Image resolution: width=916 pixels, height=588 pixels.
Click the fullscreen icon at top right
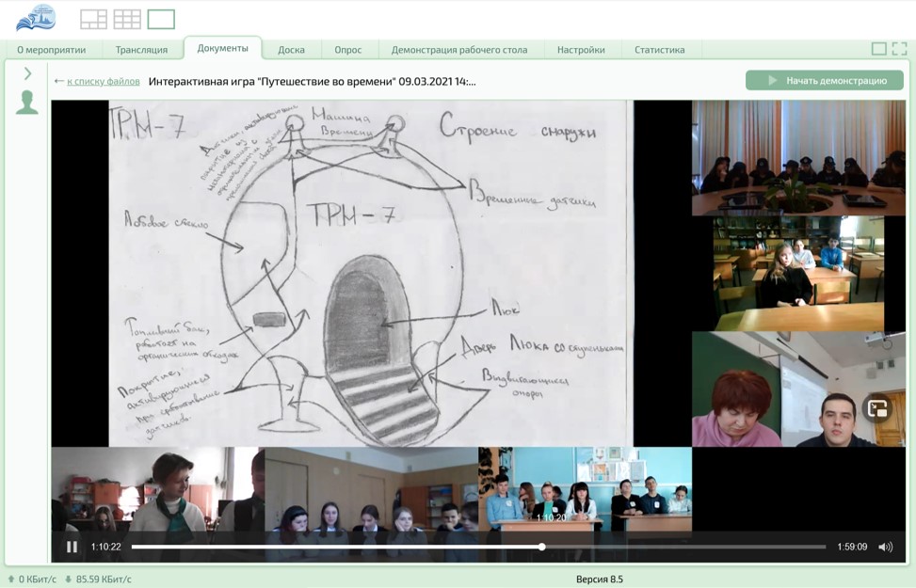[899, 49]
